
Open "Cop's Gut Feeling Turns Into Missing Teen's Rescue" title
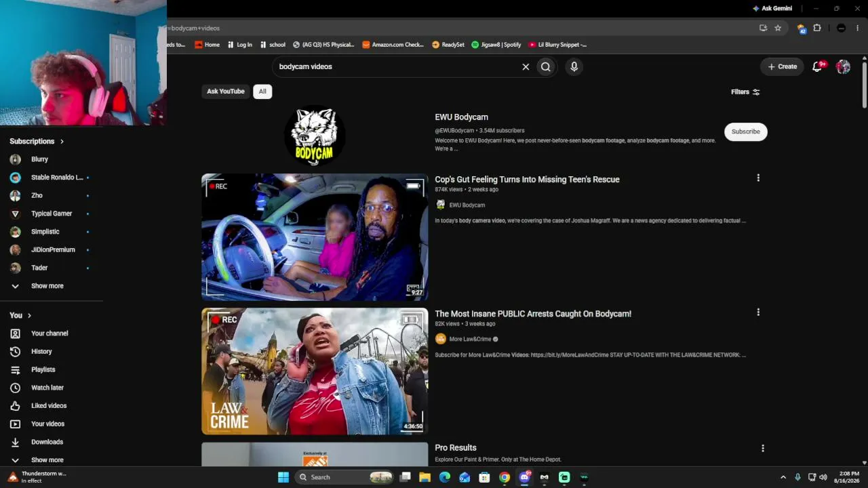pyautogui.click(x=527, y=180)
